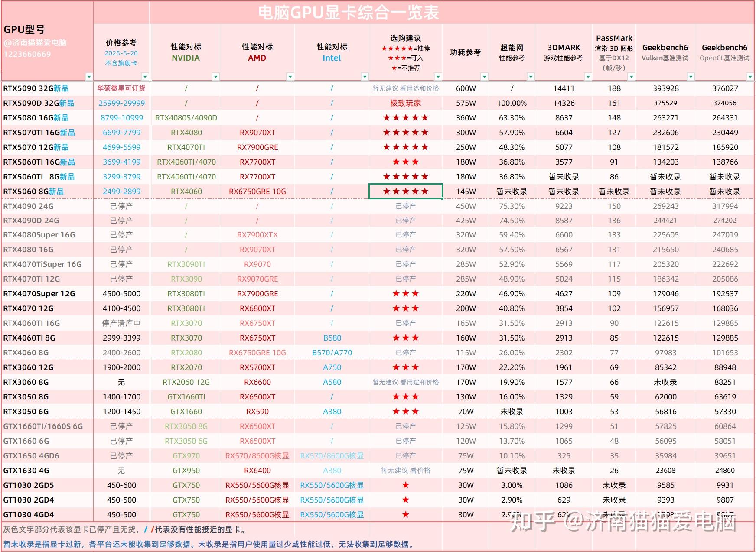
Task: Click the 华硕微星可订货 price cell
Action: click(121, 88)
